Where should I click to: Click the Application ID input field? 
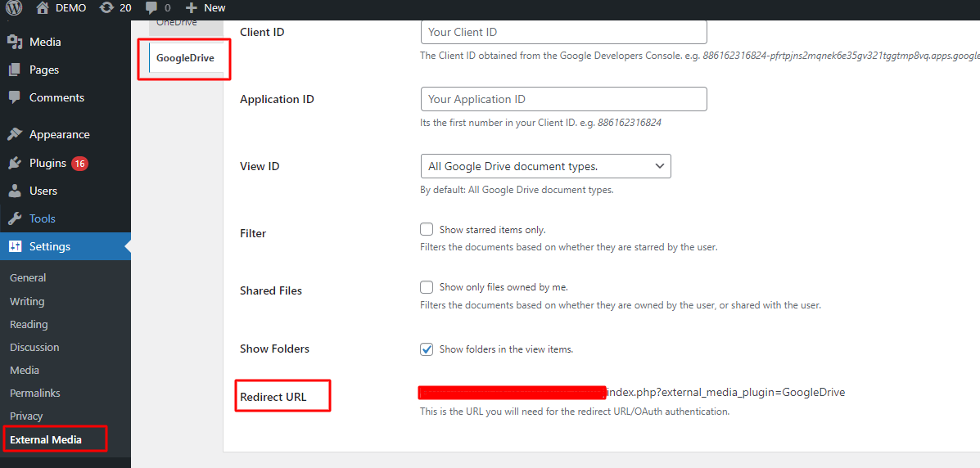tap(564, 99)
